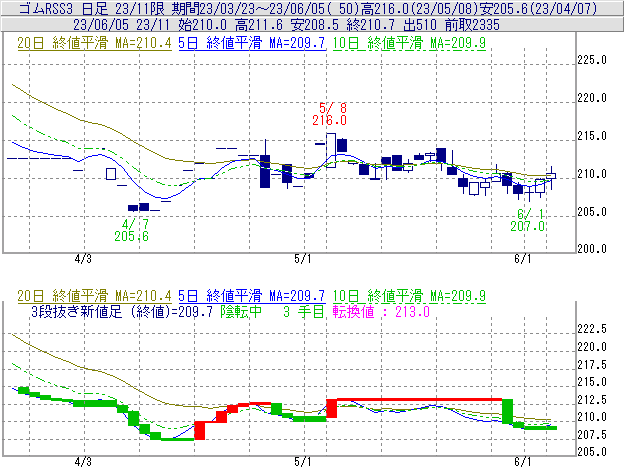Image resolution: width=624 pixels, height=475 pixels.
Task: Click the volume '出510'
Action: click(420, 25)
